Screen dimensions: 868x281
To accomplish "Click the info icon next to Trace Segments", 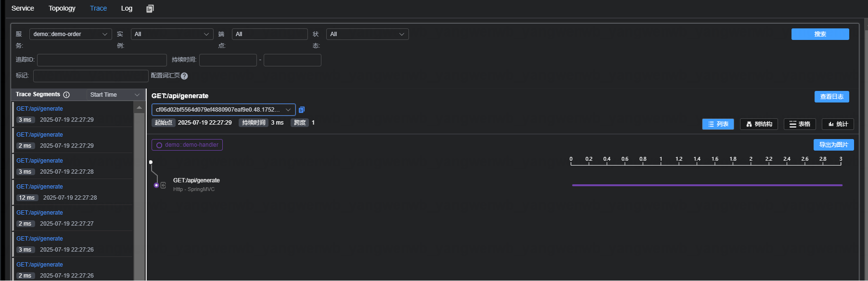I will coord(66,95).
